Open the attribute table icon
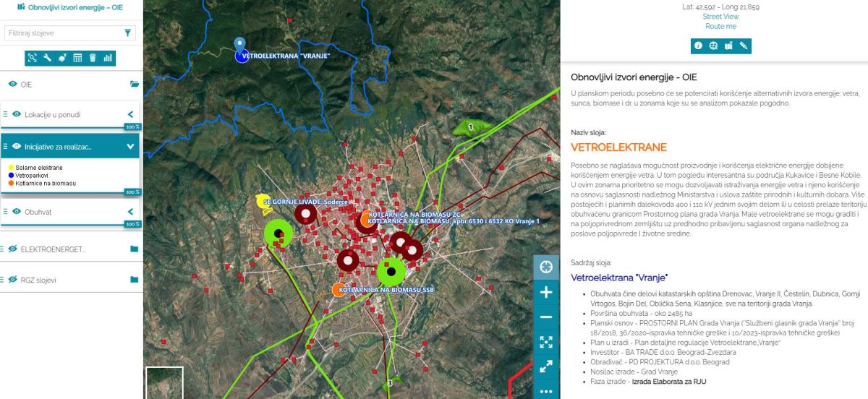Viewport: 868px width, 399px height. [x=77, y=58]
